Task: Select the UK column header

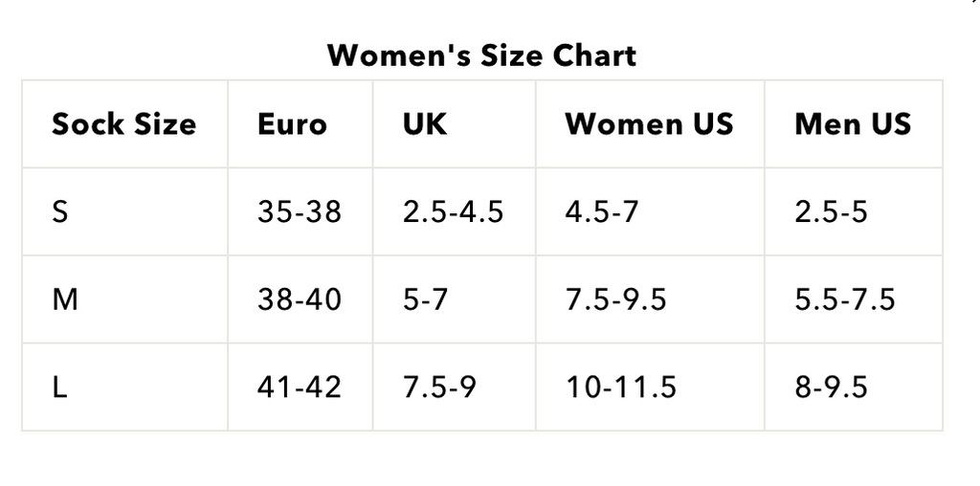Action: [425, 124]
